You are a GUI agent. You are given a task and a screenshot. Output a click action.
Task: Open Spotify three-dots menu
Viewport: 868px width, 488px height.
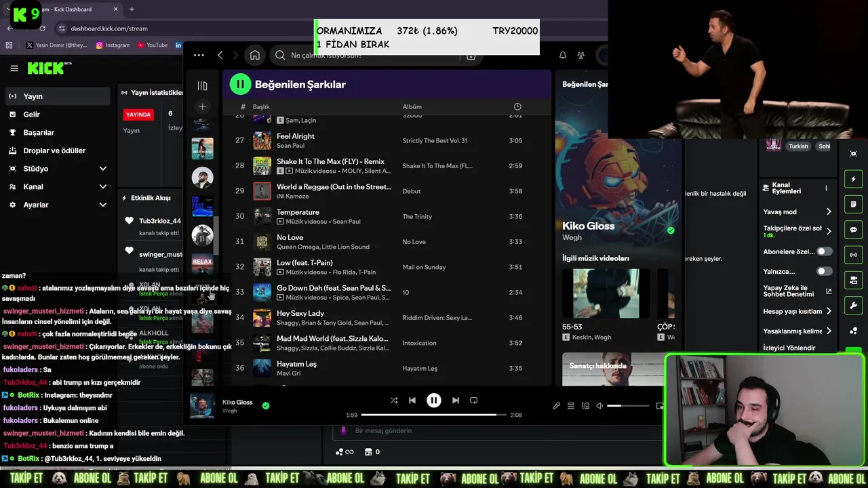[x=199, y=56]
